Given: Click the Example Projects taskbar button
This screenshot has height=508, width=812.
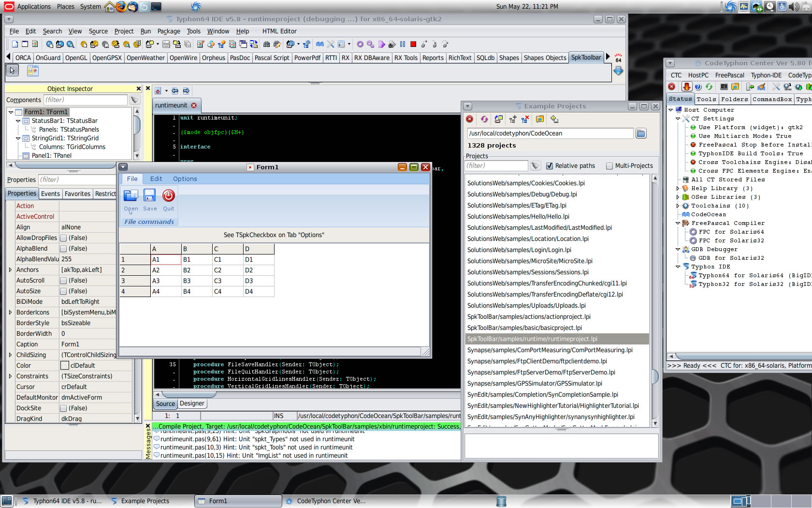Looking at the screenshot, I should pyautogui.click(x=145, y=501).
